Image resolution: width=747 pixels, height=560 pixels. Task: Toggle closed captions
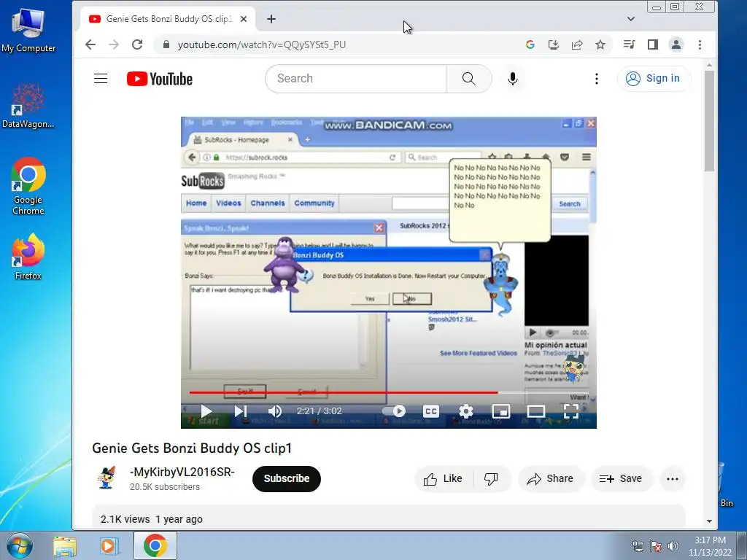[430, 411]
